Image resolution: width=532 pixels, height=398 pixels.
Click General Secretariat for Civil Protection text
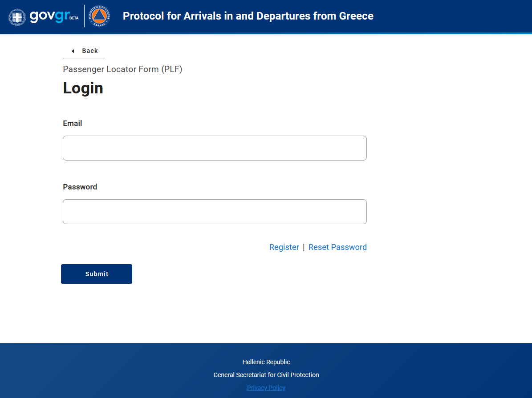point(266,375)
